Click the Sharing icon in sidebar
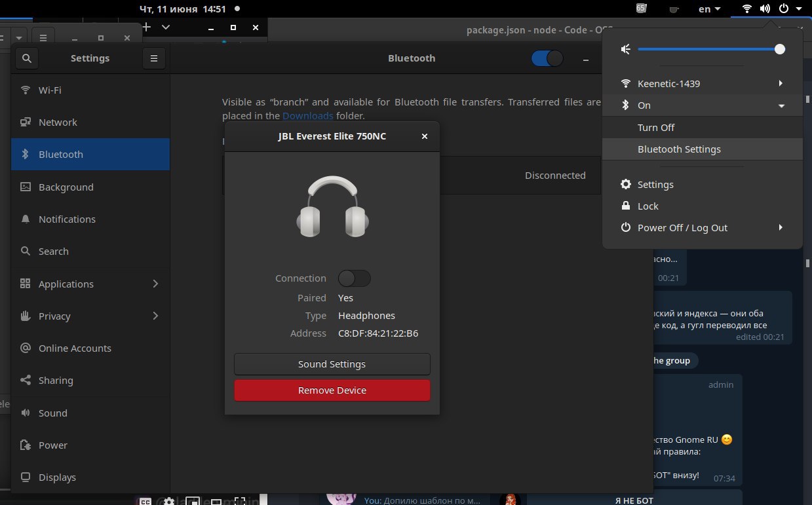 click(26, 381)
